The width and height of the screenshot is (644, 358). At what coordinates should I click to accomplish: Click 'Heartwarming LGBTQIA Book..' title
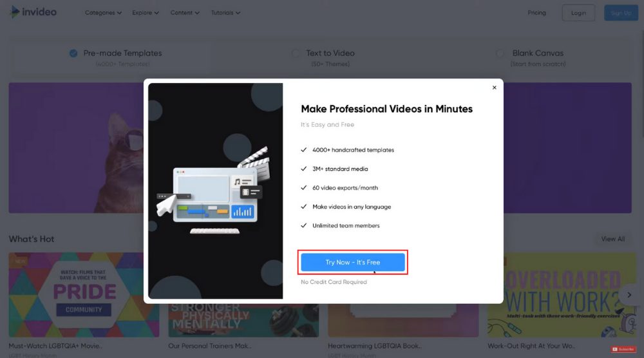click(375, 346)
